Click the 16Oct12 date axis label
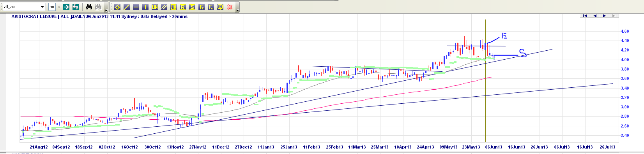 [x=129, y=147]
